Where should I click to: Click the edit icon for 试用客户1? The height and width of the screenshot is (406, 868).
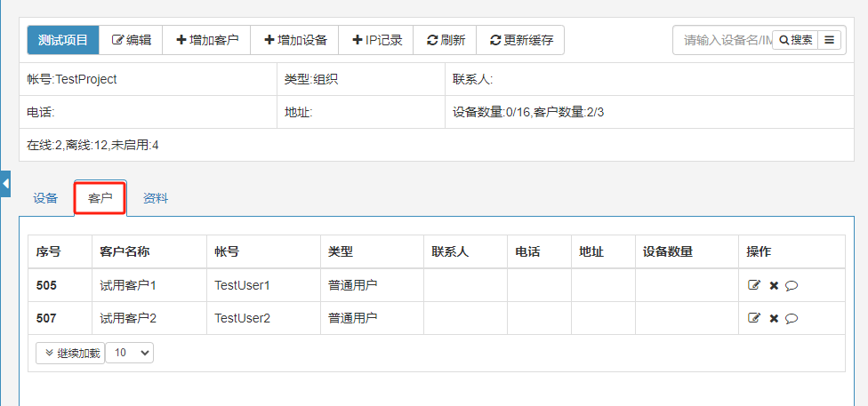pyautogui.click(x=754, y=285)
